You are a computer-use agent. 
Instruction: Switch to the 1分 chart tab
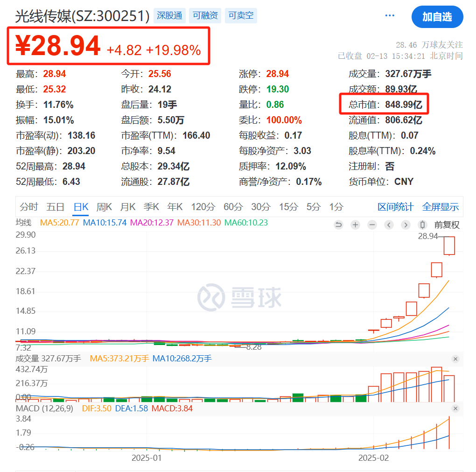(336, 207)
